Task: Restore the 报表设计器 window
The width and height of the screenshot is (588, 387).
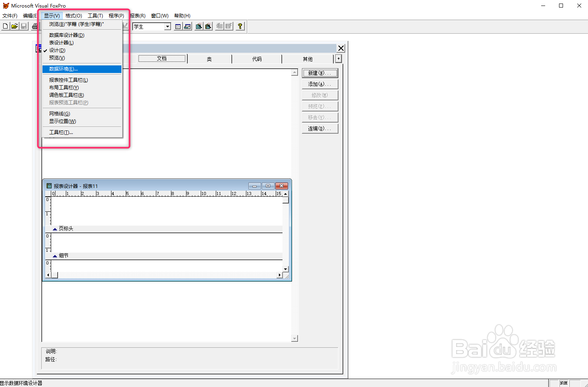Action: [268, 186]
